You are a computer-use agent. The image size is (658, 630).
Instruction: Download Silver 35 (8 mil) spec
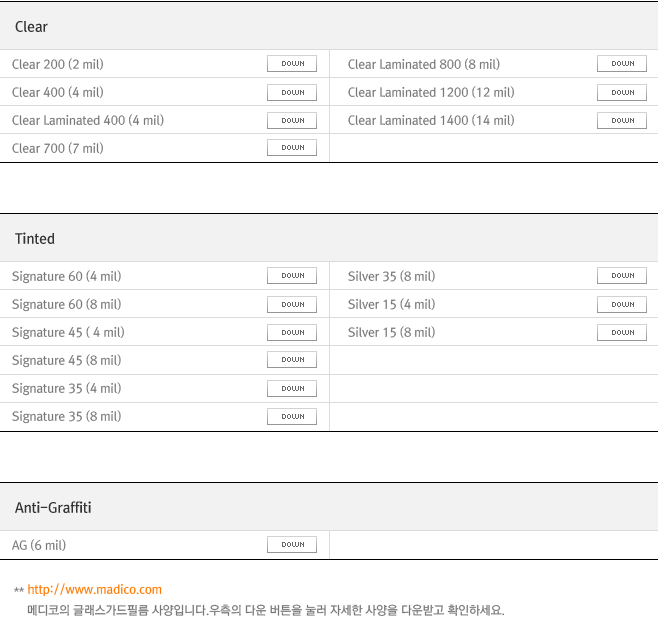pyautogui.click(x=622, y=276)
